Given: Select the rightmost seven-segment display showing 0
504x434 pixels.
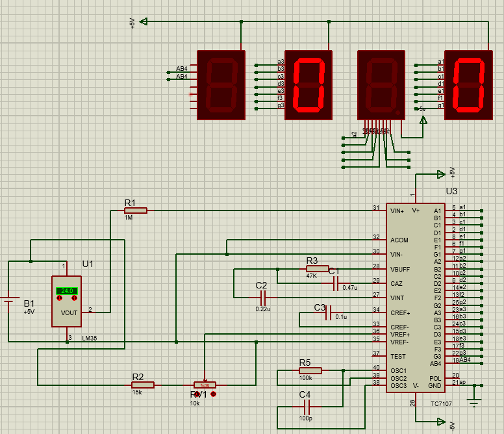Looking at the screenshot, I should pyautogui.click(x=469, y=85).
